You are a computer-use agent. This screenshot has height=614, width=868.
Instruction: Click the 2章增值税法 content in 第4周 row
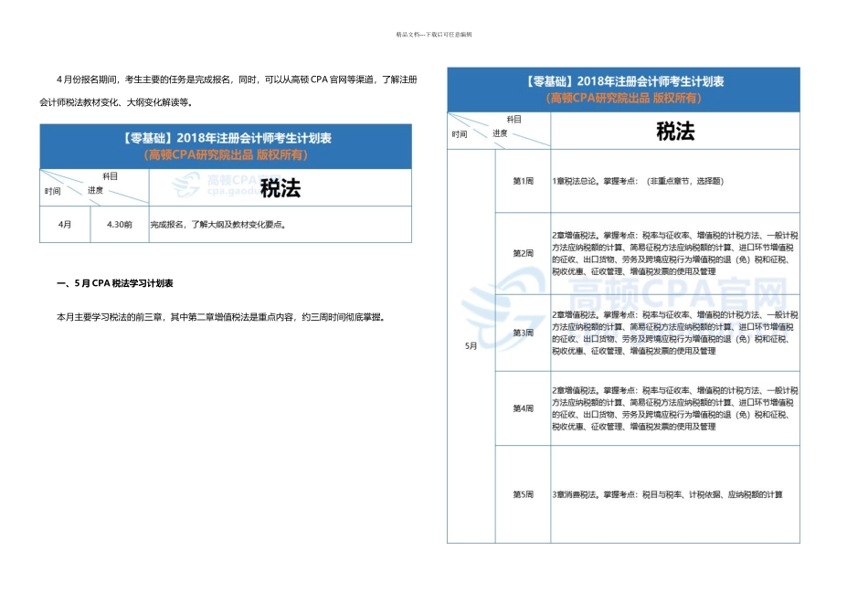coord(675,408)
